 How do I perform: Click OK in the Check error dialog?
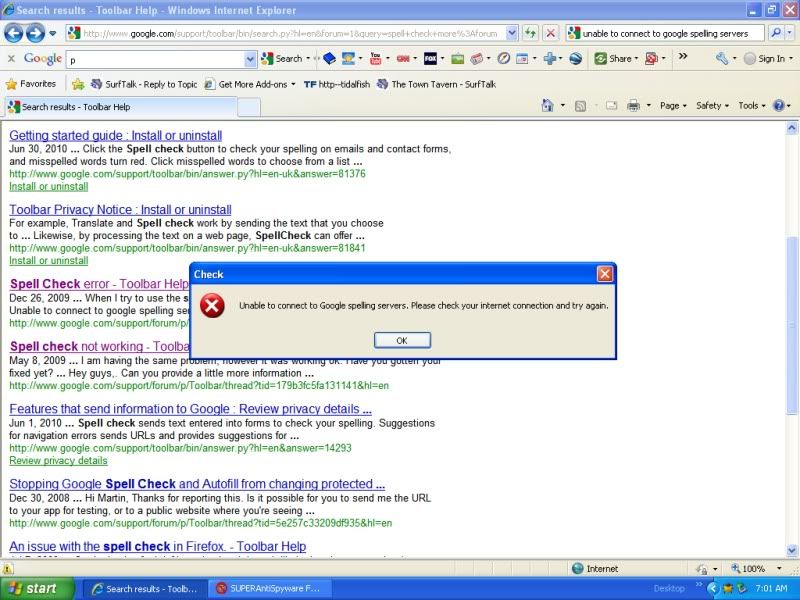coord(402,340)
